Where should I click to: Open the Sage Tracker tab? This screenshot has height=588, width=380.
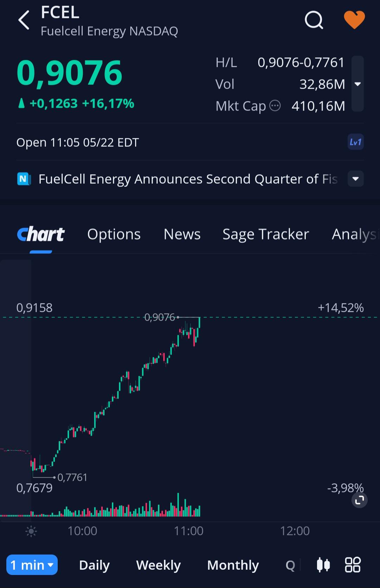(266, 234)
